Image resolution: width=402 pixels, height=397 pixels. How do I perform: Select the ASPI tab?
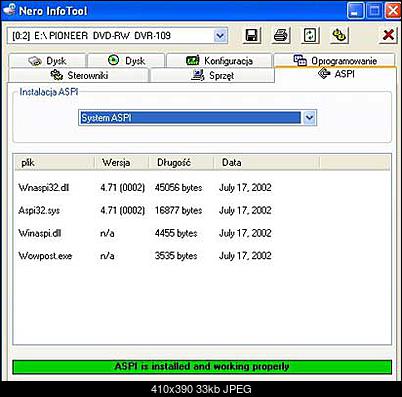(x=336, y=74)
